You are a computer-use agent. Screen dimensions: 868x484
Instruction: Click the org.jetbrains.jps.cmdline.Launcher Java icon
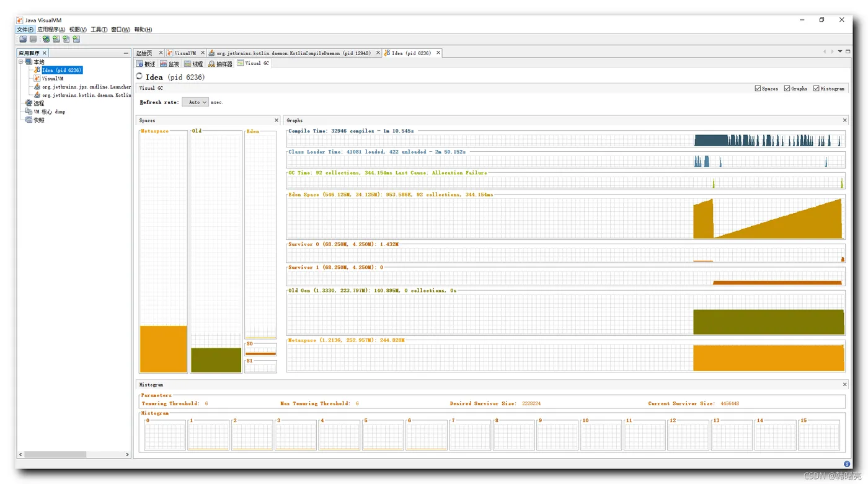pyautogui.click(x=37, y=87)
